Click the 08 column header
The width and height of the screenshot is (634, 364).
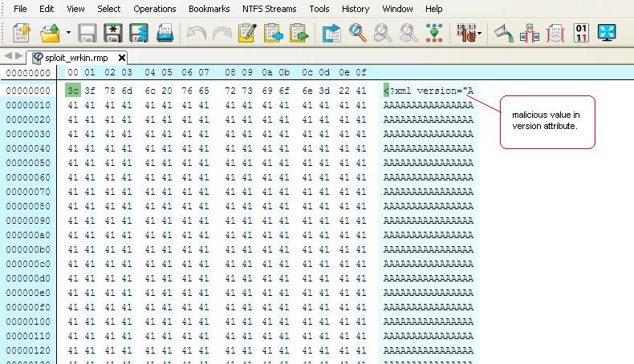click(x=230, y=72)
